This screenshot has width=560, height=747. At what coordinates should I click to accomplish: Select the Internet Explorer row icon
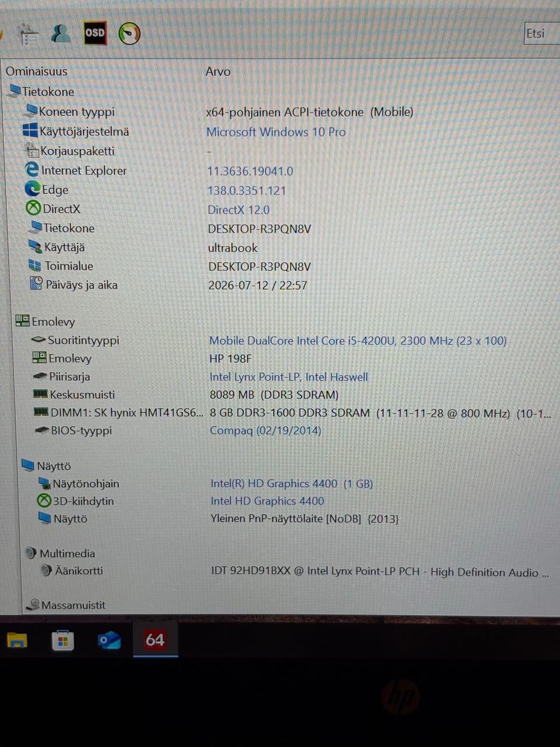[32, 170]
